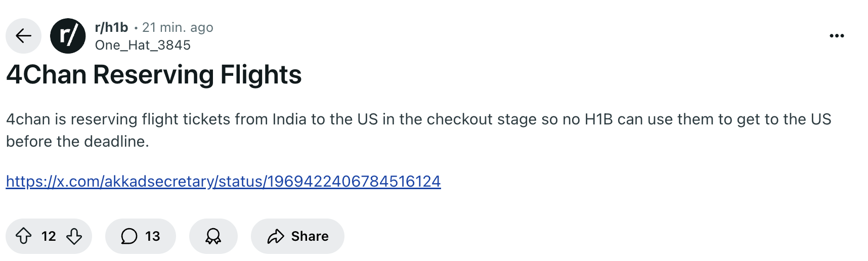Click the "4Chan Reserving Flights" post title
Viewport: 868px width, 261px height.
pos(154,75)
